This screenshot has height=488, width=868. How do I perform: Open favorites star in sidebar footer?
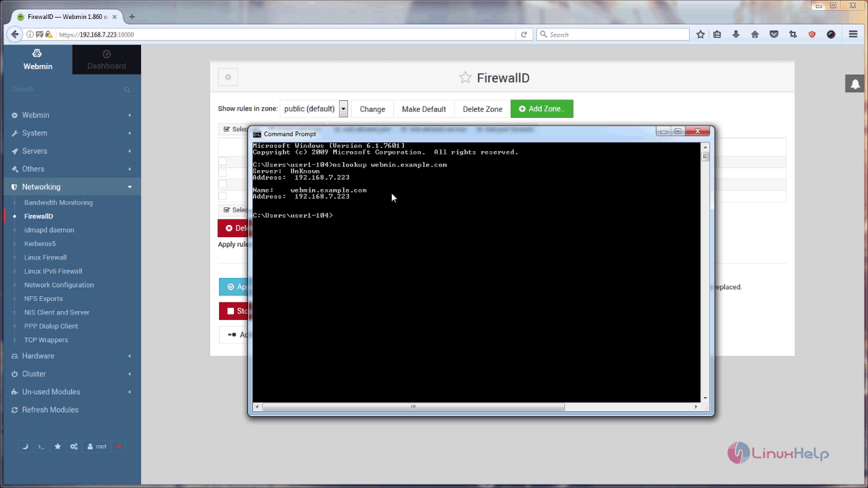click(58, 447)
